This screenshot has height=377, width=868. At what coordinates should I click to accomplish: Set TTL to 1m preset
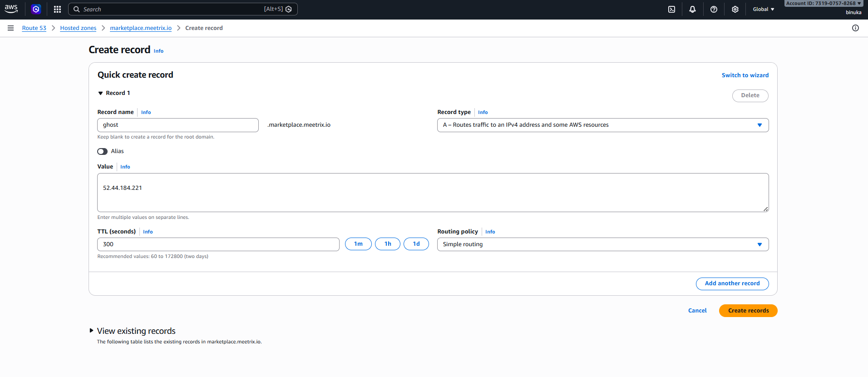[358, 244]
